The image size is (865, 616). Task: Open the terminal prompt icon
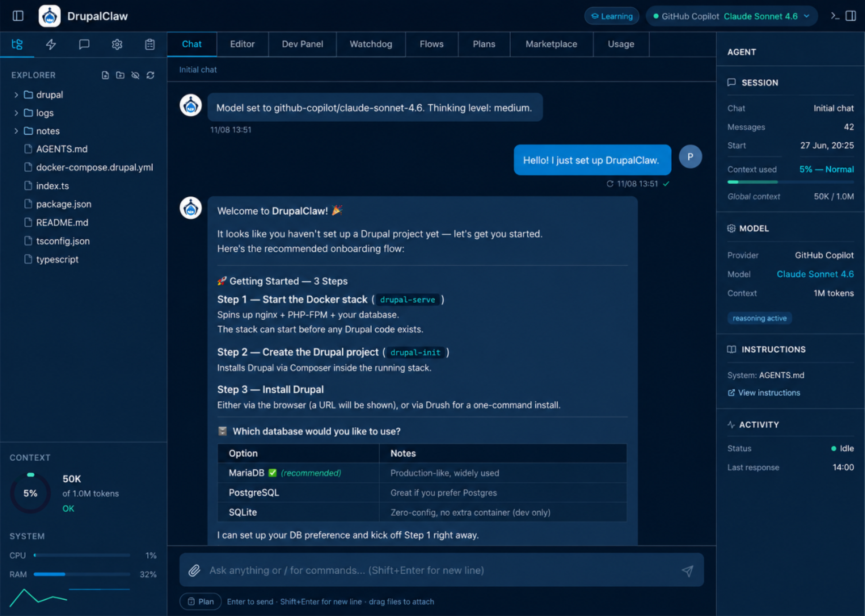click(835, 16)
